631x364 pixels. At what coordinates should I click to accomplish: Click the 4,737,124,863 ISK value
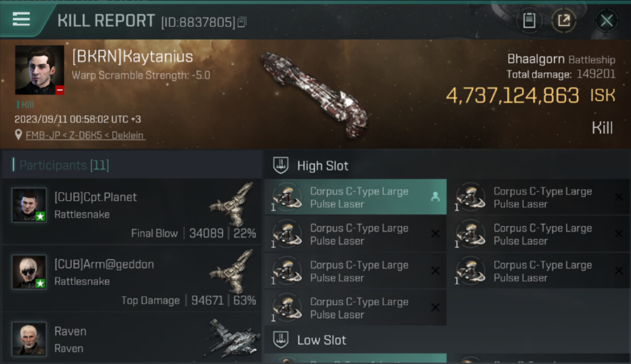coord(512,96)
